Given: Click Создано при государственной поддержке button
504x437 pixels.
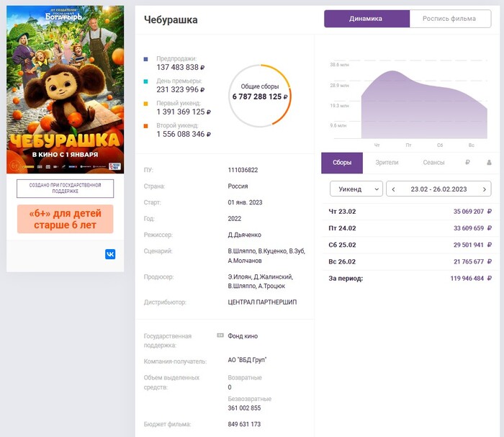Looking at the screenshot, I should 66,189.
